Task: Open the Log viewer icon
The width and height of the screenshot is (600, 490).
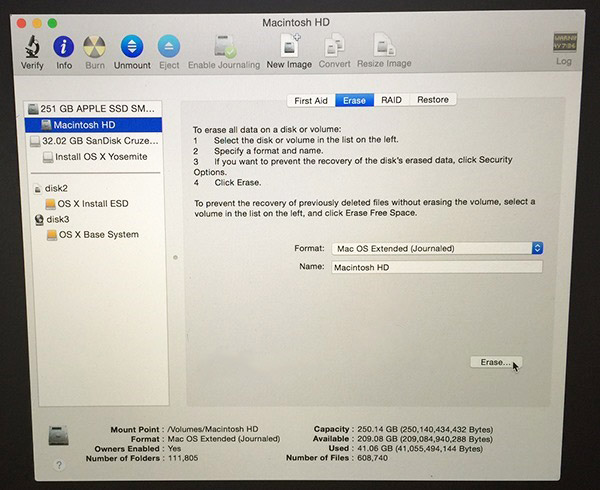Action: pyautogui.click(x=565, y=46)
